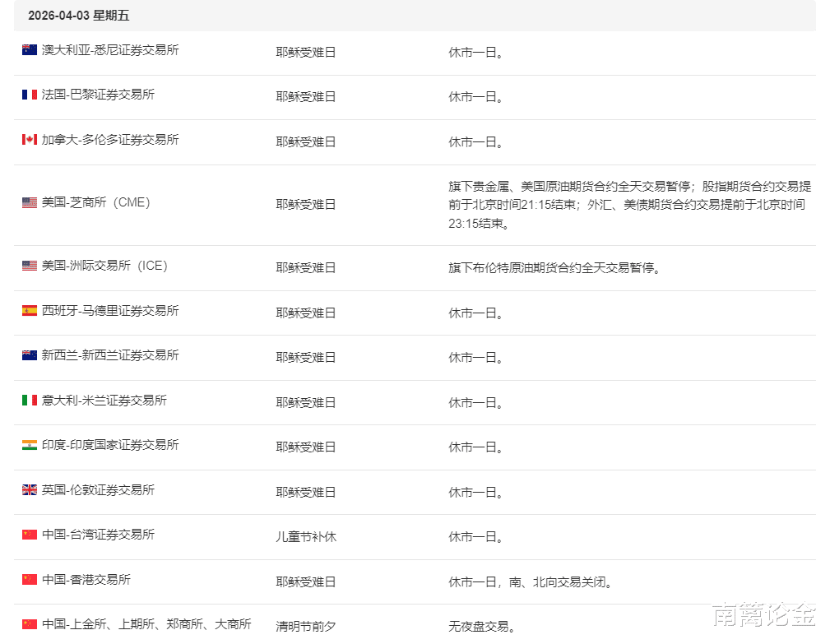Click 休市一日。 in the Paris row
830x644 pixels.
pos(475,97)
